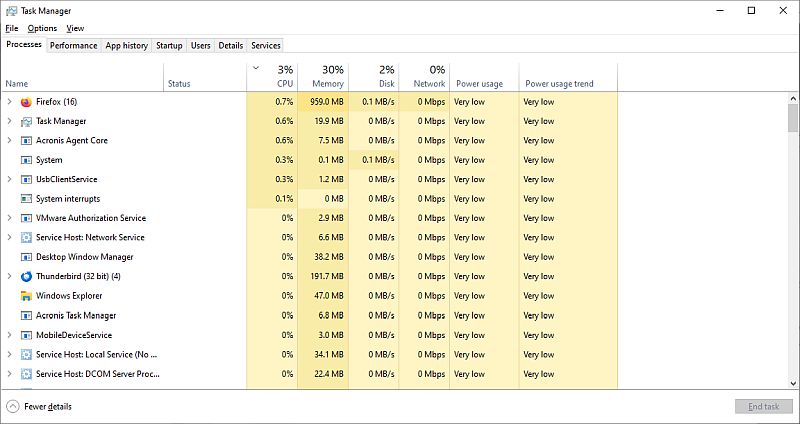This screenshot has height=424, width=800.
Task: Expand the UsbClientService group
Action: pyautogui.click(x=9, y=180)
